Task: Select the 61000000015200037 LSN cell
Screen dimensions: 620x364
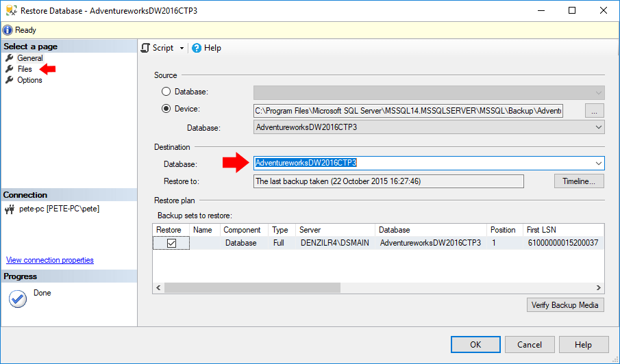Action: [563, 243]
